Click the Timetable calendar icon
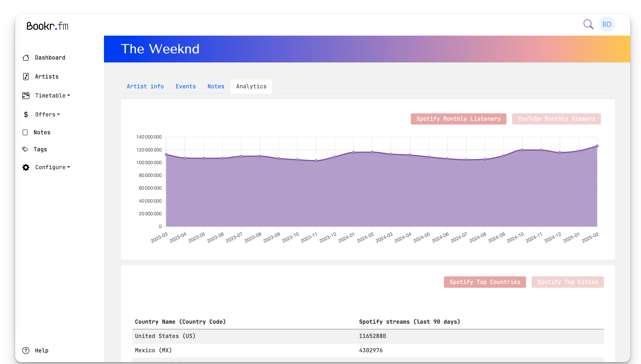Image resolution: width=641 pixels, height=364 pixels. coord(26,96)
